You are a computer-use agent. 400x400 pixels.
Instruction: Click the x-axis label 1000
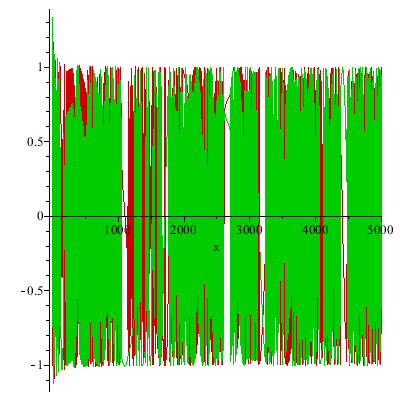(x=118, y=230)
